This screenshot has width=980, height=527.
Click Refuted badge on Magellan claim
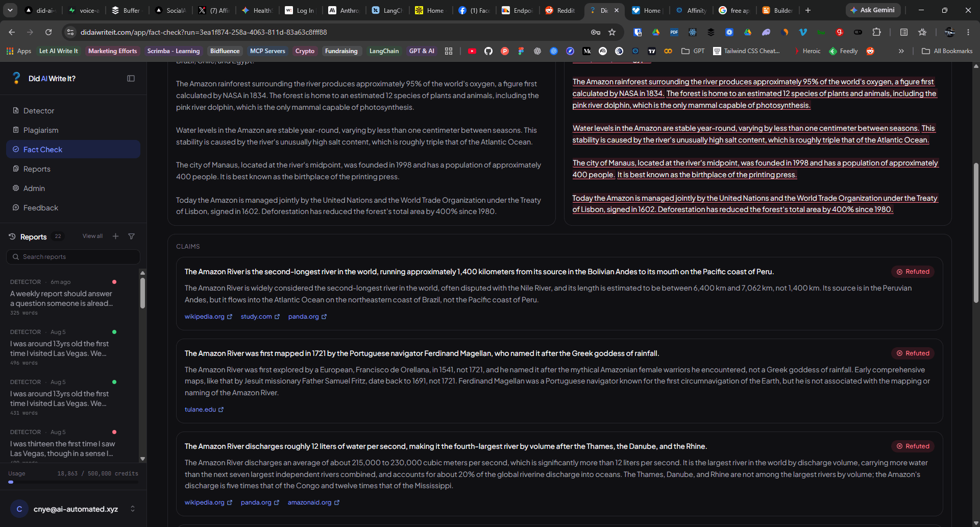point(913,353)
